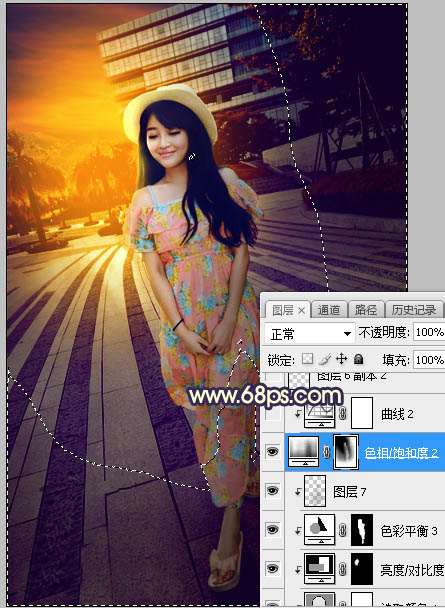Show the hidden 曲线 2 layer
The width and height of the screenshot is (445, 608).
273,414
